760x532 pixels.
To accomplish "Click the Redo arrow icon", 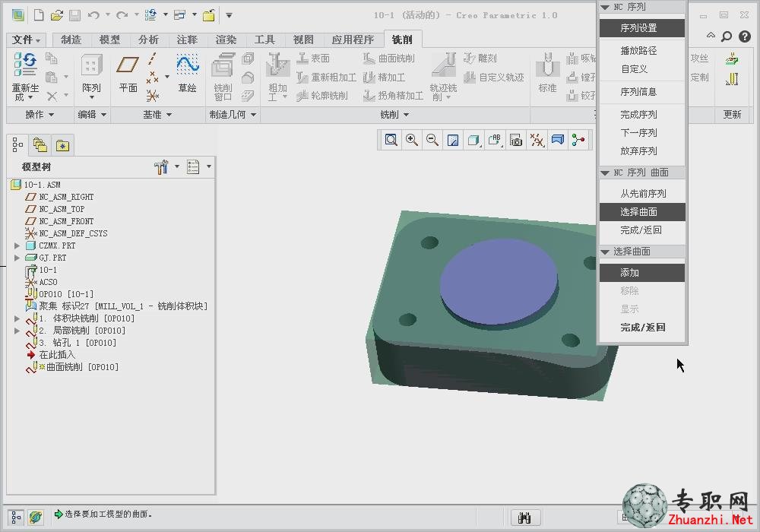I will click(x=122, y=15).
